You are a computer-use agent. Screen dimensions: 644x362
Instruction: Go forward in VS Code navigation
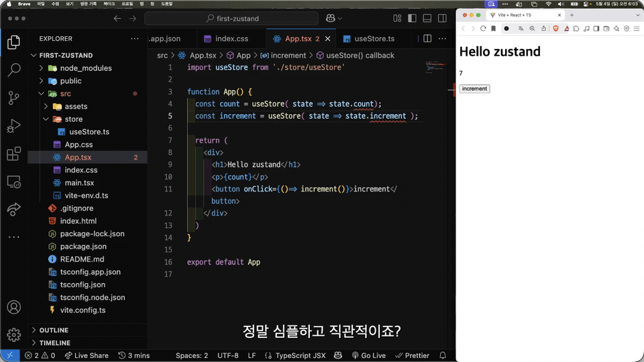pyautogui.click(x=133, y=19)
